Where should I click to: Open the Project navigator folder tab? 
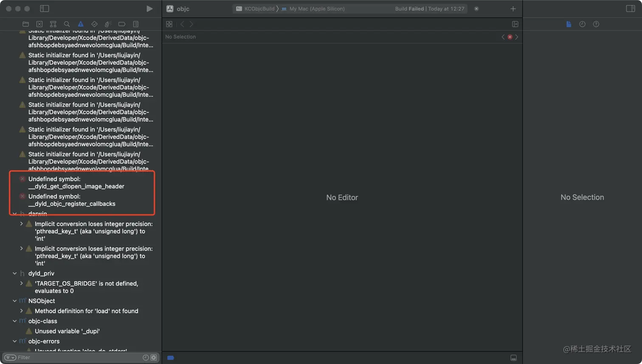[25, 24]
